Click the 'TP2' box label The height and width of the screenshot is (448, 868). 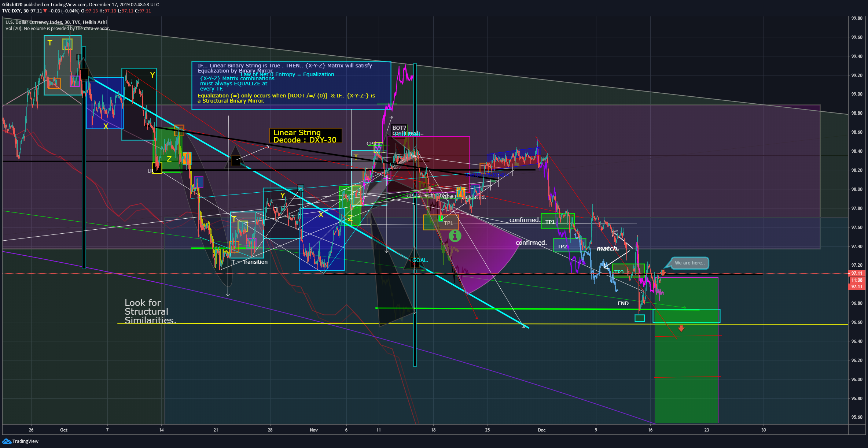[x=562, y=247]
